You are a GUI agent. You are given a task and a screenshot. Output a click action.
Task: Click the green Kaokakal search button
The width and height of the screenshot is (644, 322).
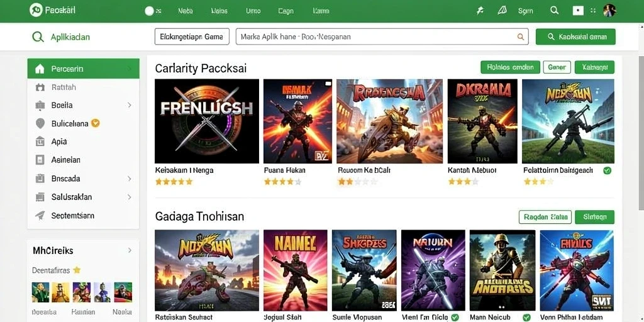tap(575, 36)
